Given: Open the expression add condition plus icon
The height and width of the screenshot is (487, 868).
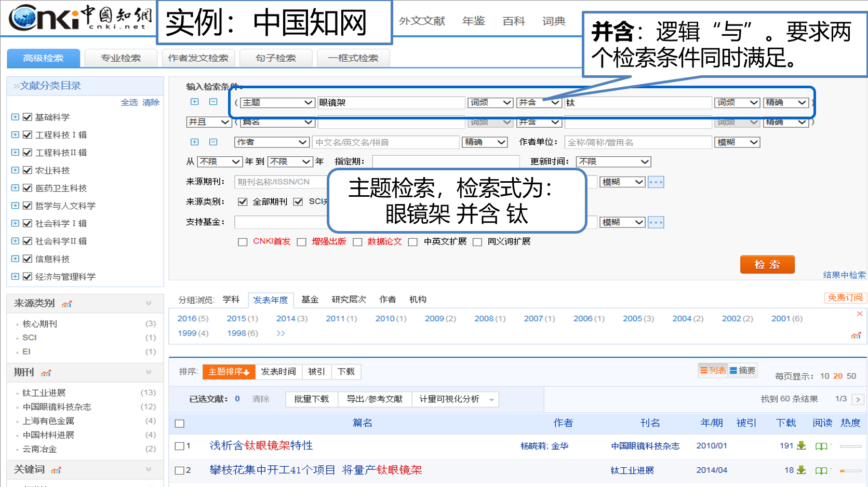Looking at the screenshot, I should 194,102.
